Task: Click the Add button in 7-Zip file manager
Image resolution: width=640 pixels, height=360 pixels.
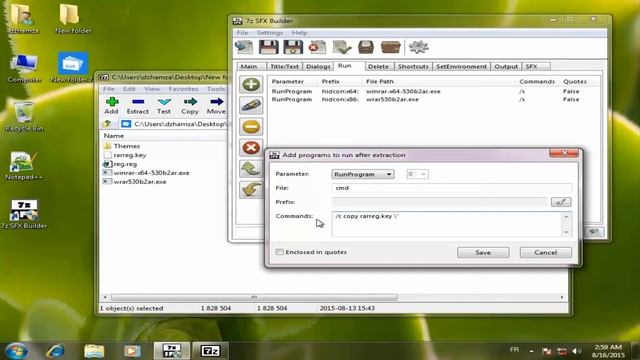Action: click(111, 106)
